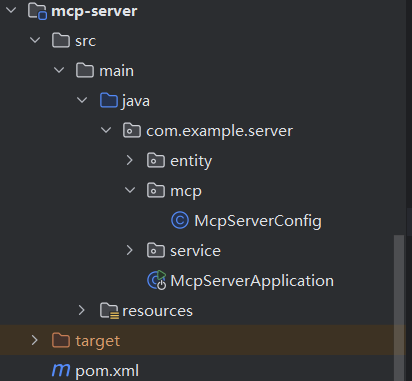This screenshot has height=381, width=412.
Task: Collapse the com.example.server package chevron
Action: click(x=106, y=130)
